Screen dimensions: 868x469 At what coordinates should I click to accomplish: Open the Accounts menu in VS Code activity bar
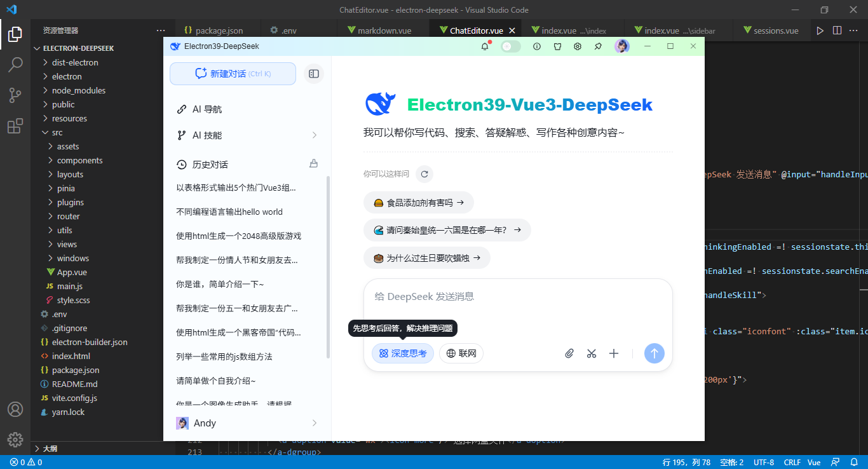tap(15, 409)
